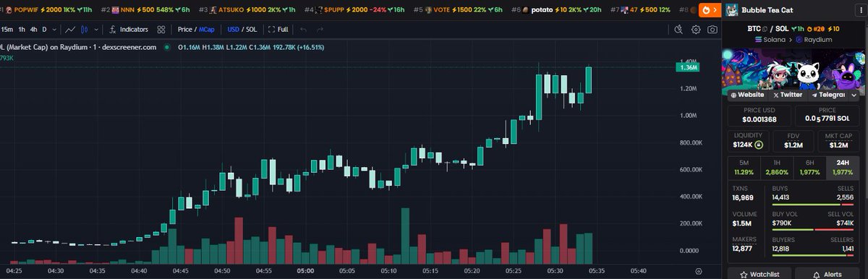Click the 05:00 label on time axis
868x279 pixels.
(x=305, y=271)
